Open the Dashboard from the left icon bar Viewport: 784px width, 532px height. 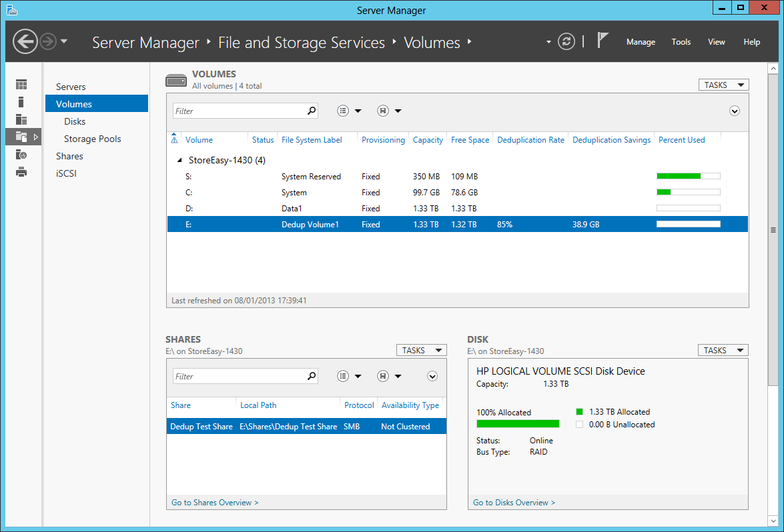[21, 84]
